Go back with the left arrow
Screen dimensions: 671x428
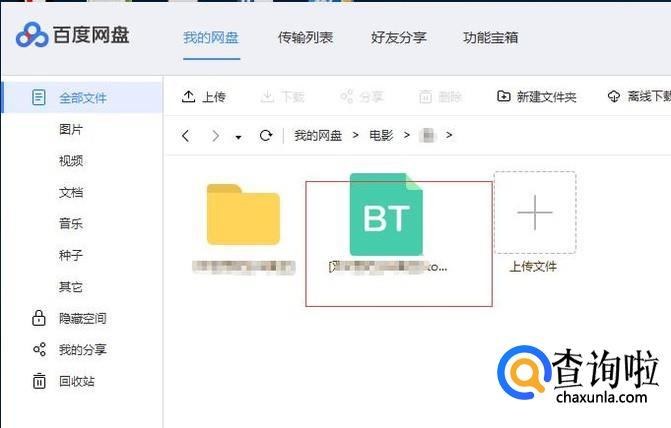point(186,136)
